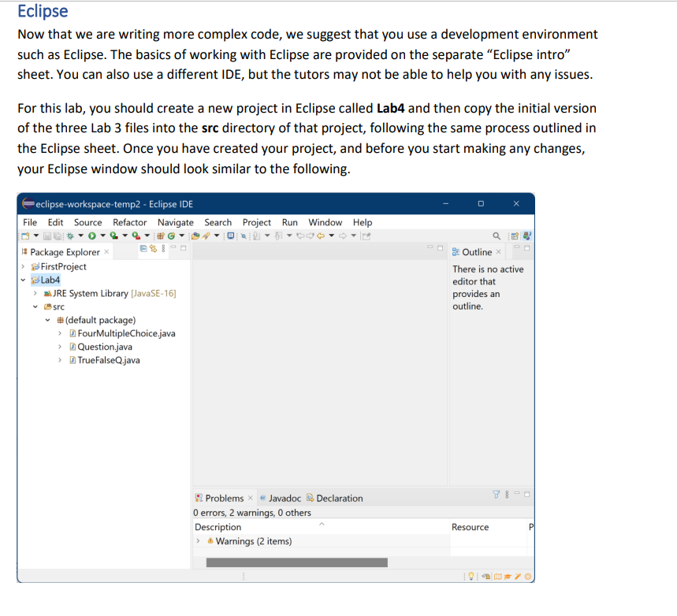677x616 pixels.
Task: Click the Problems horizontal scrollbar
Action: [x=297, y=562]
